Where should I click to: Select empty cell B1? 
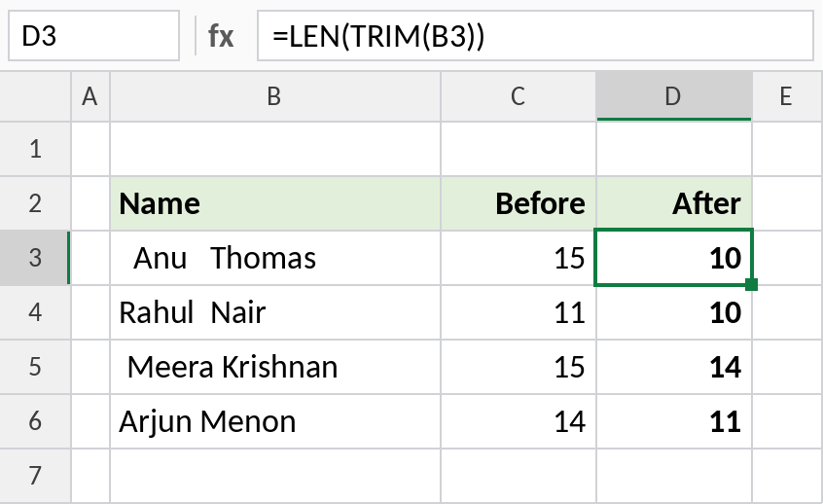point(275,149)
